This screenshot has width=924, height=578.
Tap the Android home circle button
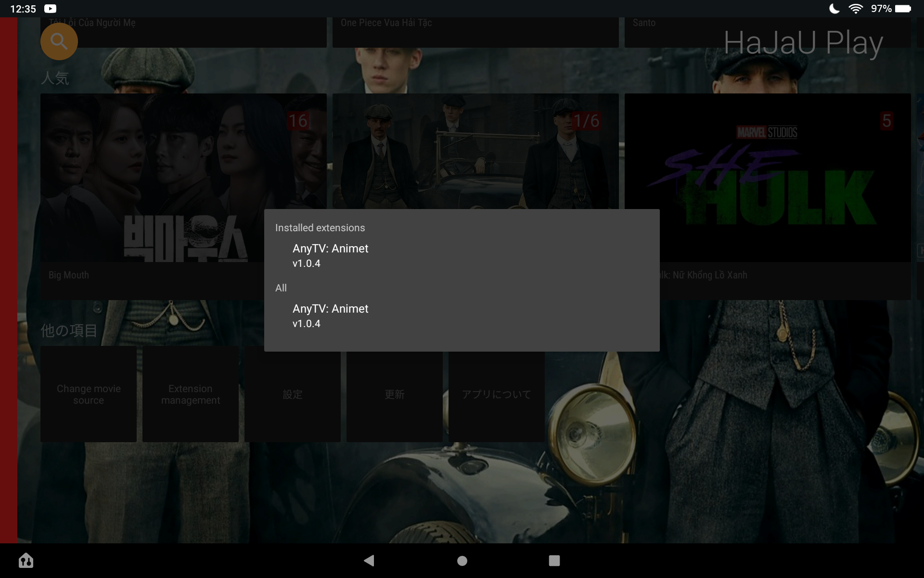[462, 561]
